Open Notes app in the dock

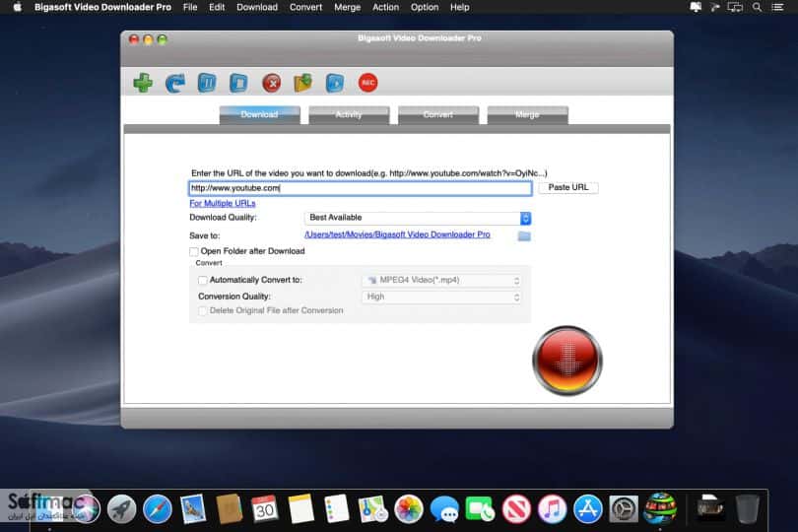click(x=300, y=509)
